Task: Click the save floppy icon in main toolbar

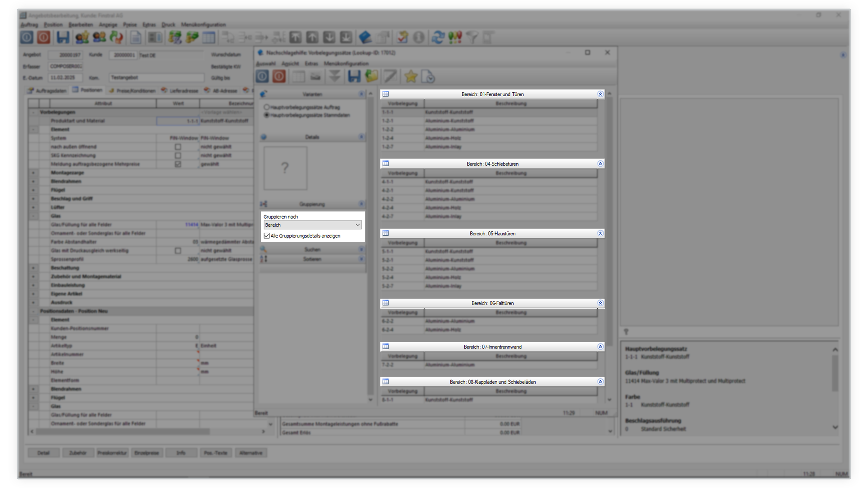Action: click(63, 37)
